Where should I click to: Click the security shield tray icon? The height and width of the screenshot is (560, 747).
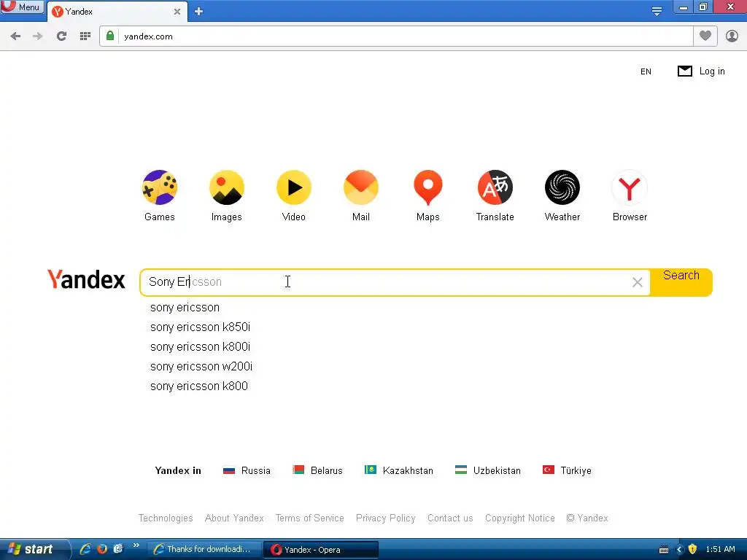pos(693,549)
